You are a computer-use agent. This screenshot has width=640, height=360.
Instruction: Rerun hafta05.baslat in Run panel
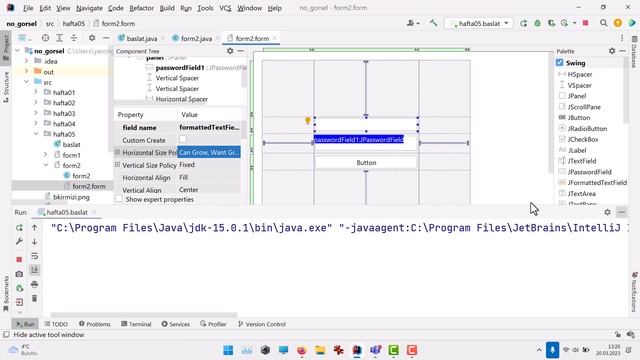click(x=19, y=228)
